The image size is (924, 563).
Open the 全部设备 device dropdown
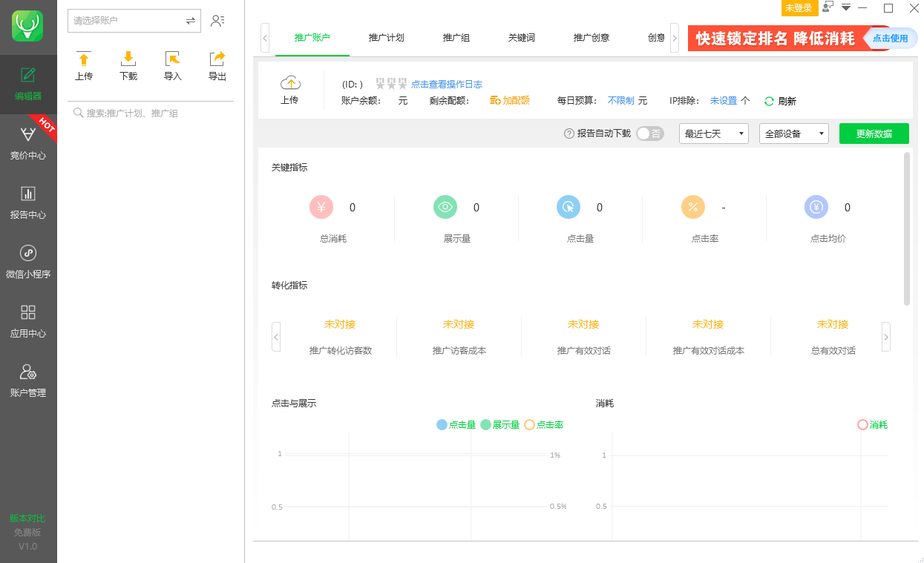[x=793, y=134]
